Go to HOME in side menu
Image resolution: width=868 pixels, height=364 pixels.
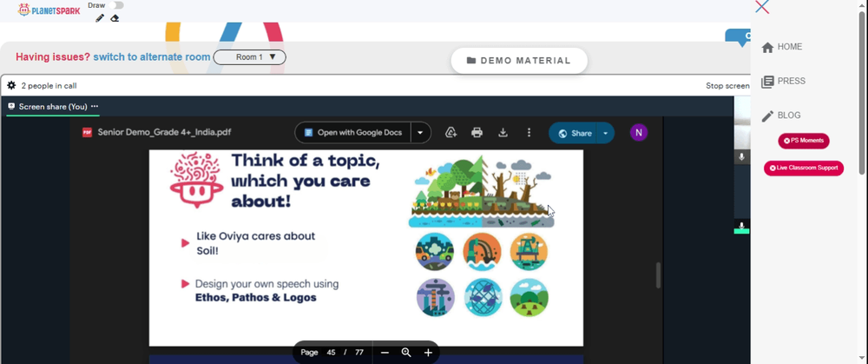(x=782, y=47)
